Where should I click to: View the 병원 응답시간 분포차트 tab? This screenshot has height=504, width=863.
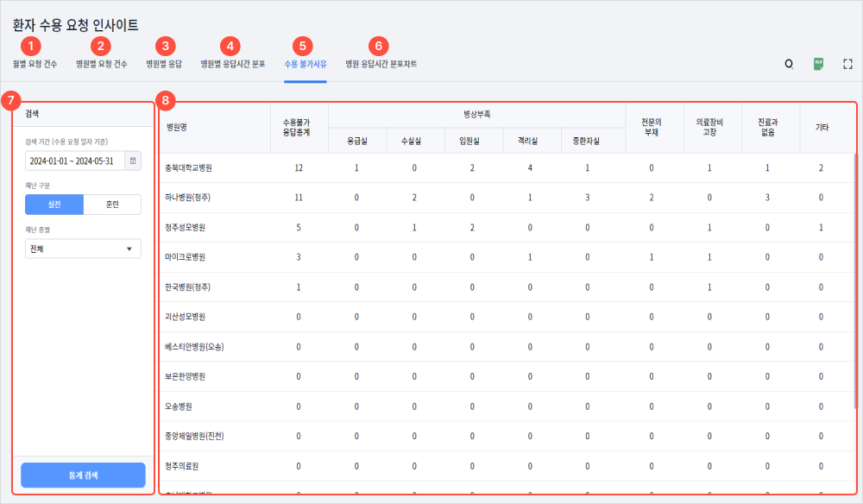[x=381, y=64]
